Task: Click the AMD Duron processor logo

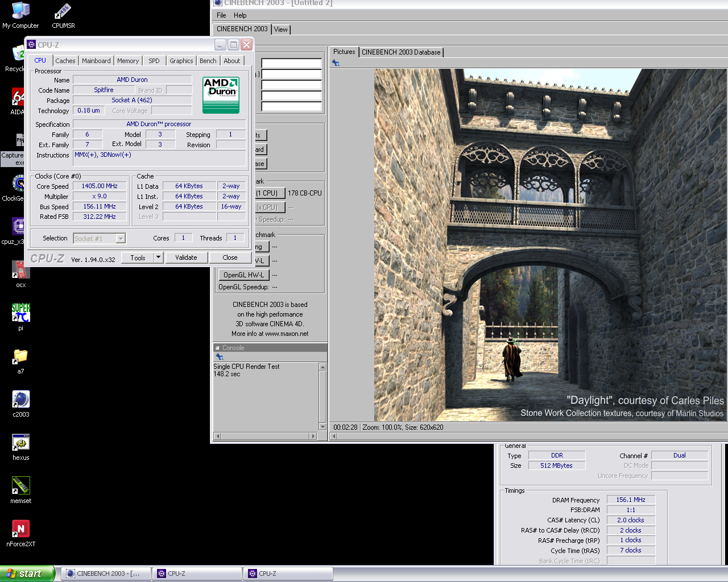Action: click(221, 95)
